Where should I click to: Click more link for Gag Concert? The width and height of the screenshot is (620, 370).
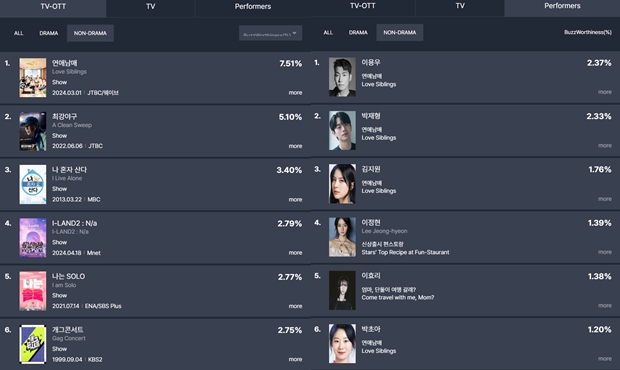[x=295, y=359]
